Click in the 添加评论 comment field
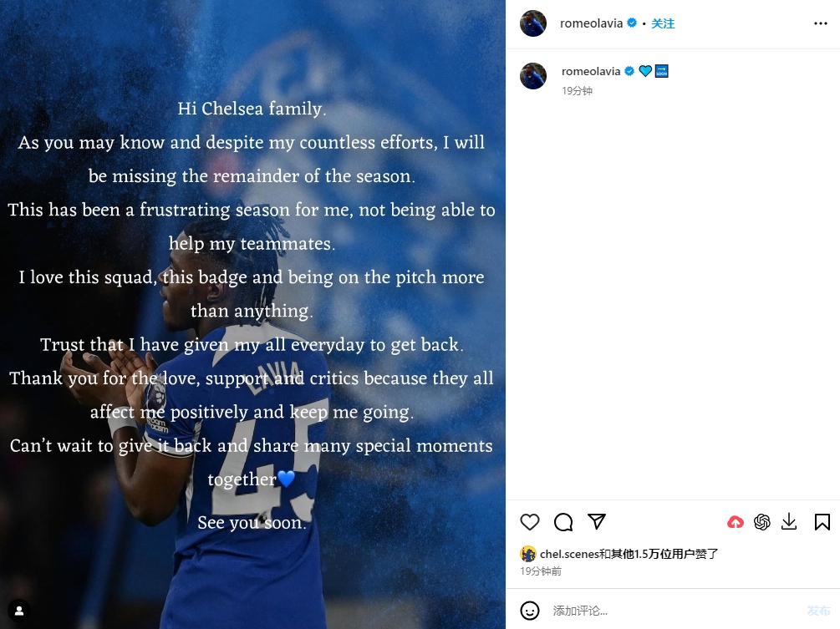This screenshot has height=629, width=840. point(675,611)
